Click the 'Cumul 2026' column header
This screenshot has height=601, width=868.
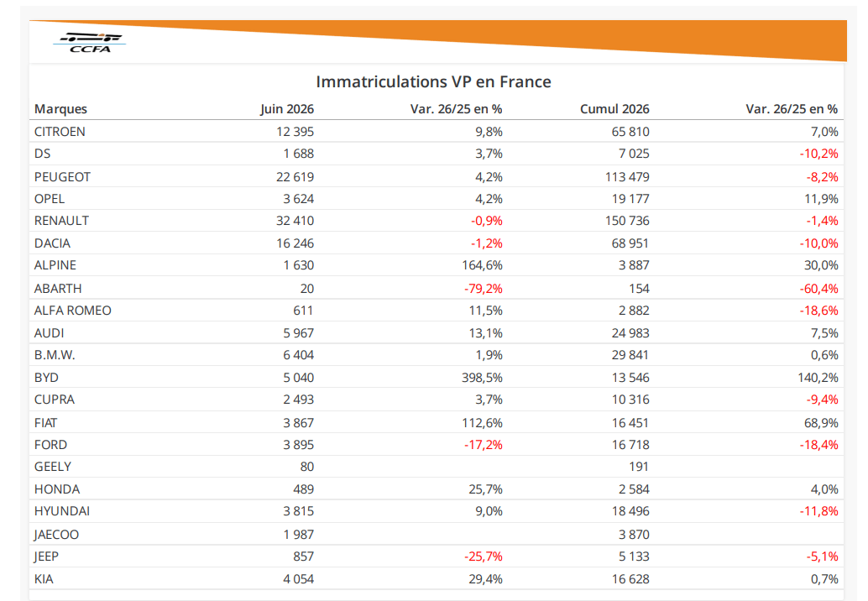click(x=614, y=109)
